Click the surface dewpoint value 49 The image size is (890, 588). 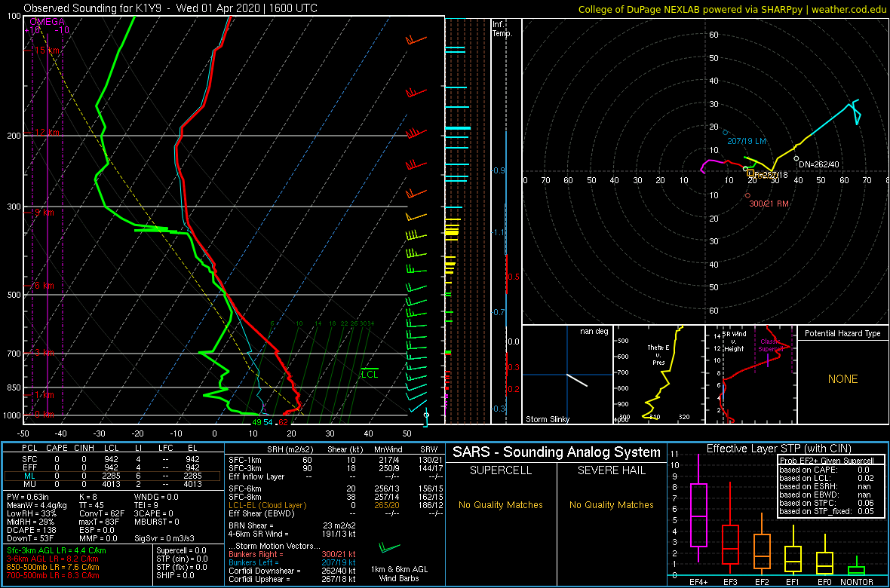256,421
